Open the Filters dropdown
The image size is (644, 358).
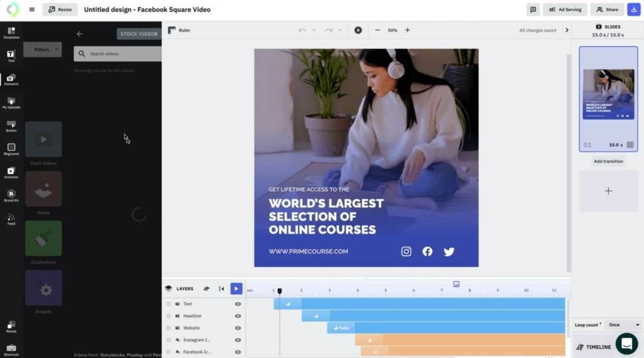click(42, 50)
